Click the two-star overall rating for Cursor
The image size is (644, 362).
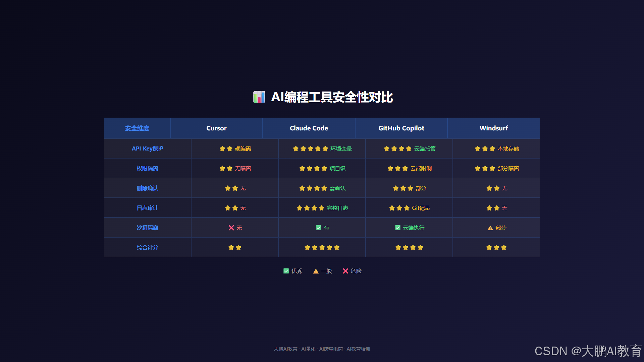point(235,248)
